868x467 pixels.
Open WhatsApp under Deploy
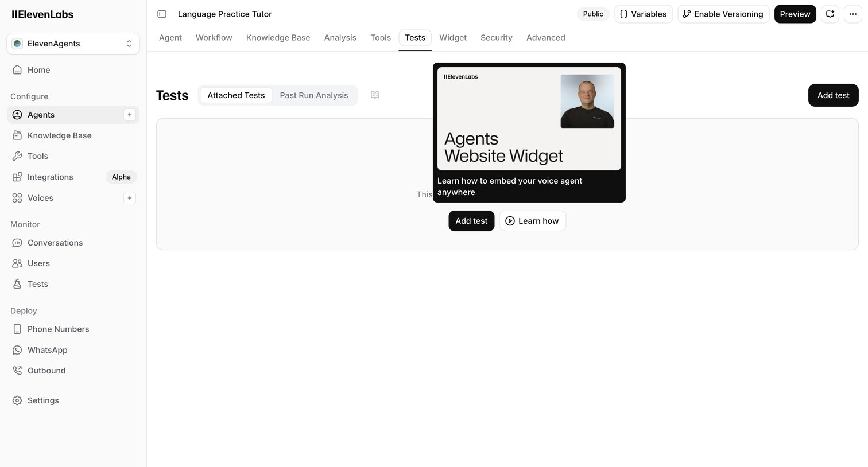(73, 350)
